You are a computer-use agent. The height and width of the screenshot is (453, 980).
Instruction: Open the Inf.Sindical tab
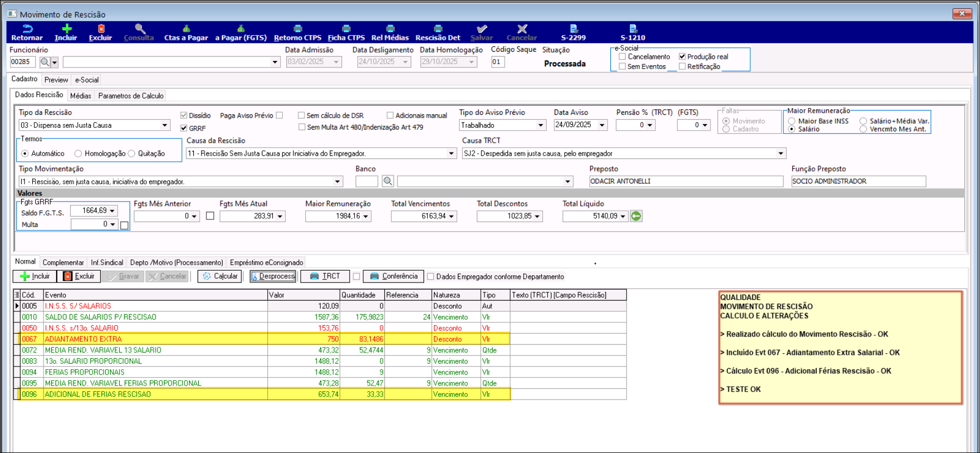[107, 262]
